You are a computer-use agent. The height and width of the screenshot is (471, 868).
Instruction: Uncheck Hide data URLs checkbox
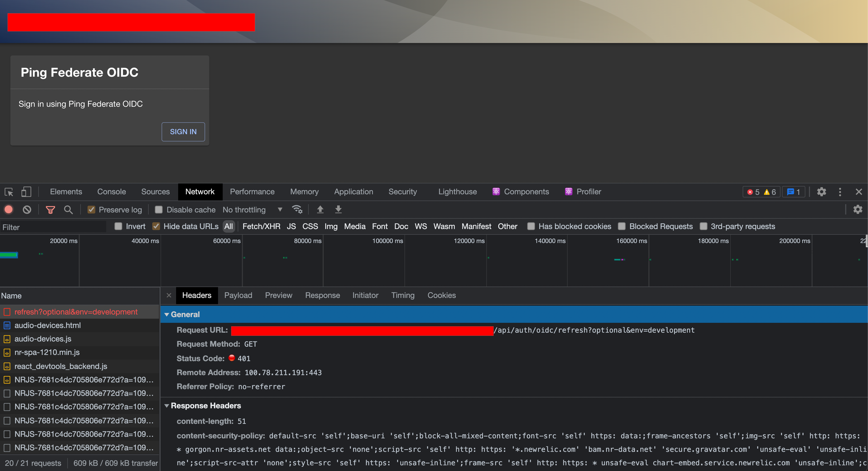pos(156,226)
